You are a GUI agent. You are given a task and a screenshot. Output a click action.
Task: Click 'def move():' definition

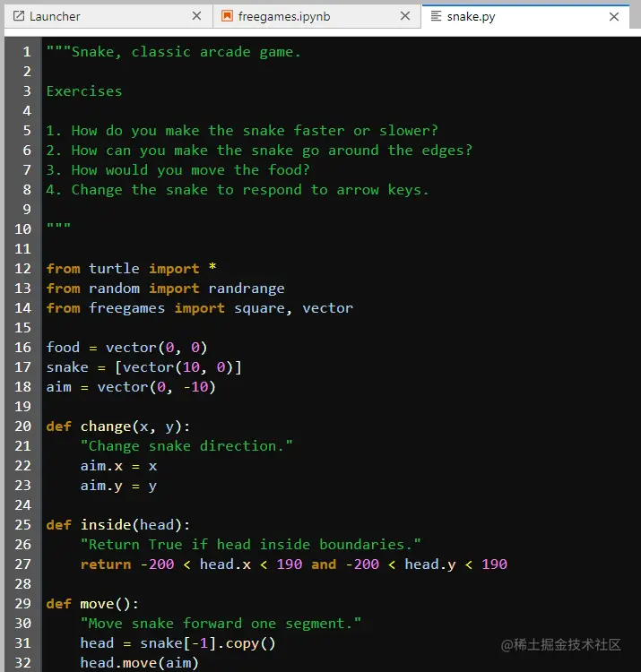pos(92,604)
